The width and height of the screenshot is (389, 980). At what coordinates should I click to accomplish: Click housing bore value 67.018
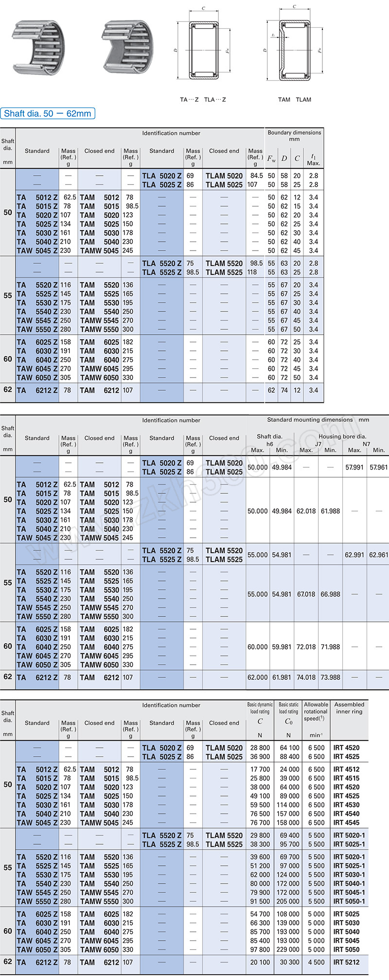pos(306,594)
